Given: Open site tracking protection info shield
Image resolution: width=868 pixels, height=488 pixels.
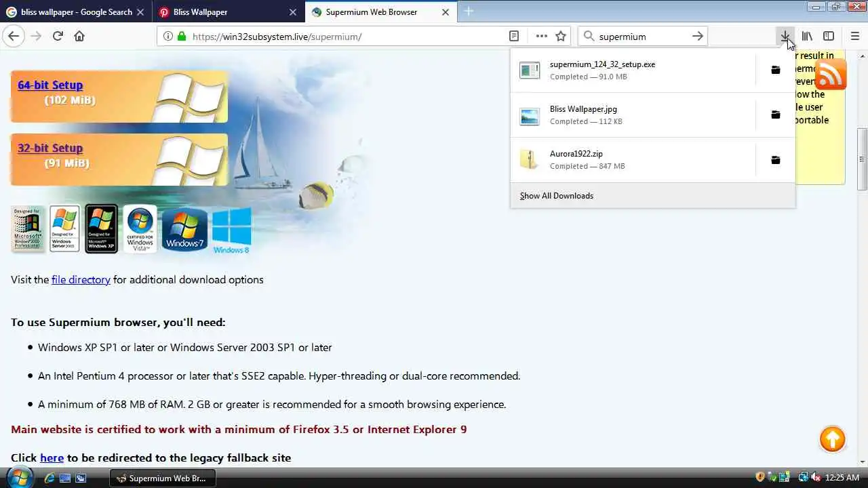Looking at the screenshot, I should [167, 36].
